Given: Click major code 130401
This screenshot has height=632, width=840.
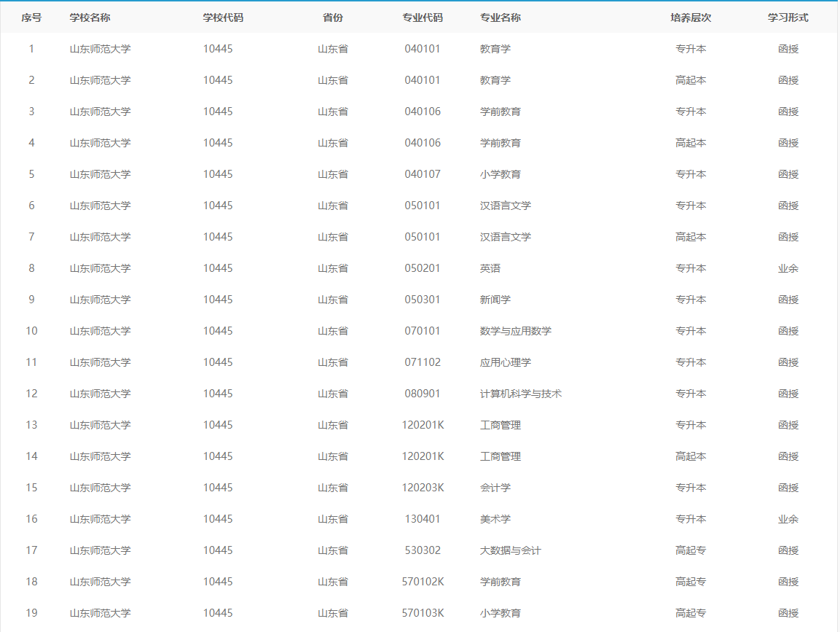Looking at the screenshot, I should click(x=423, y=520).
